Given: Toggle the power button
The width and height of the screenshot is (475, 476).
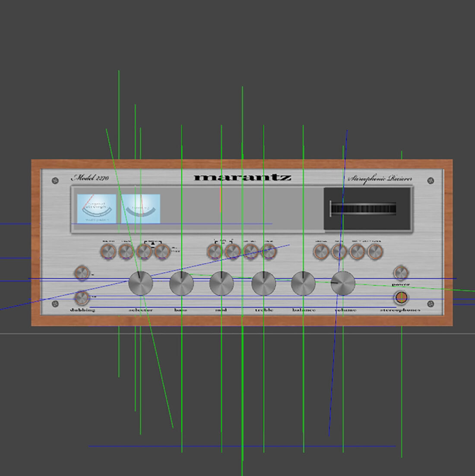Looking at the screenshot, I should point(401,273).
